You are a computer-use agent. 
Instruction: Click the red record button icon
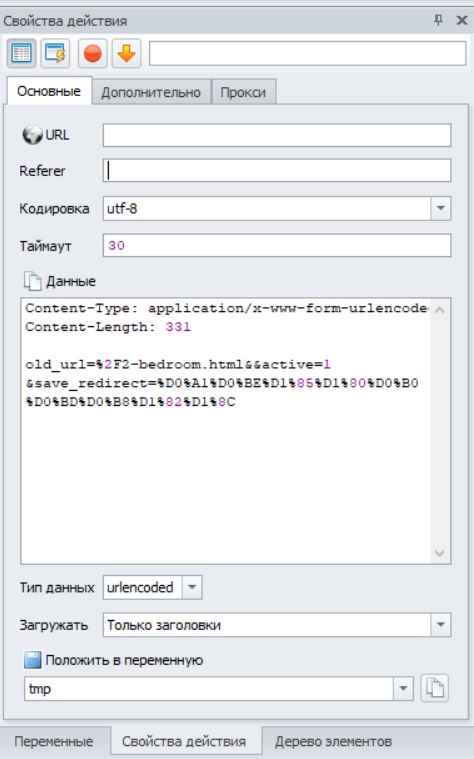click(92, 53)
